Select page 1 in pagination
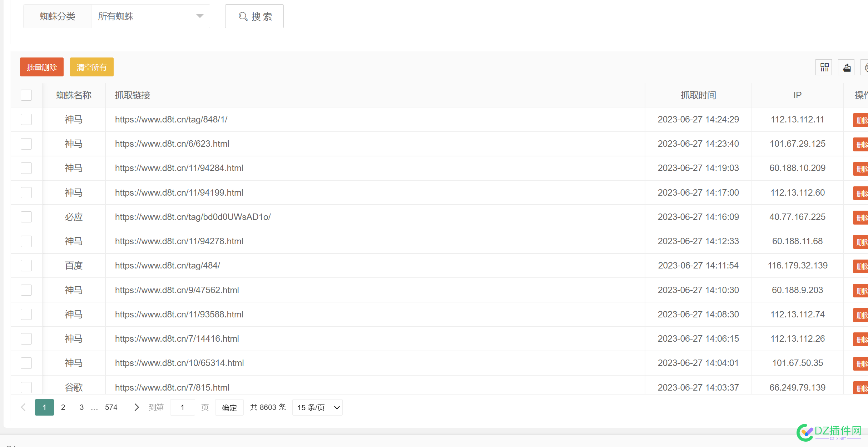Image resolution: width=868 pixels, height=447 pixels. coord(44,407)
